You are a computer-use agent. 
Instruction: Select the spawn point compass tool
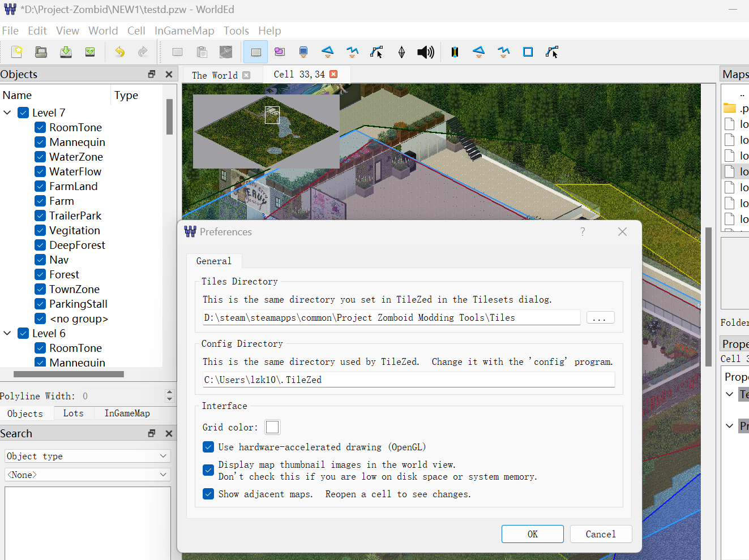(401, 52)
